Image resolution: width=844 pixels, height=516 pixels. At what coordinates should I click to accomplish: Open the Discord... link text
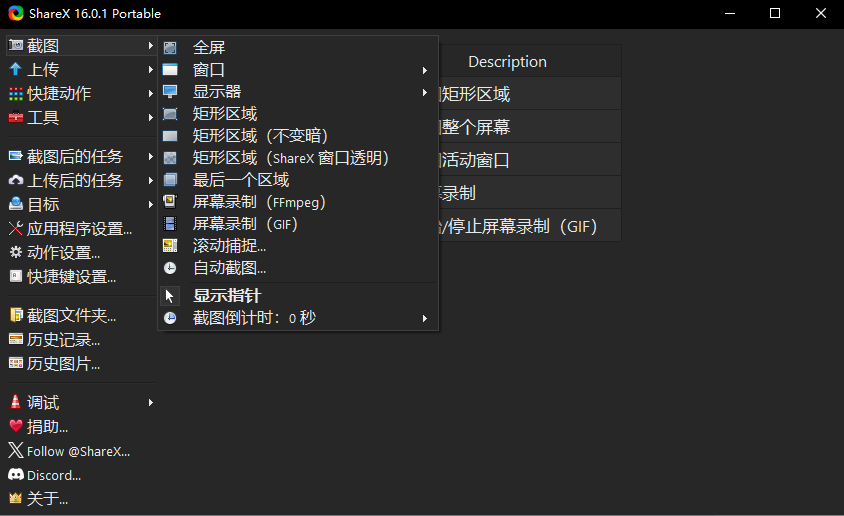pyautogui.click(x=54, y=476)
